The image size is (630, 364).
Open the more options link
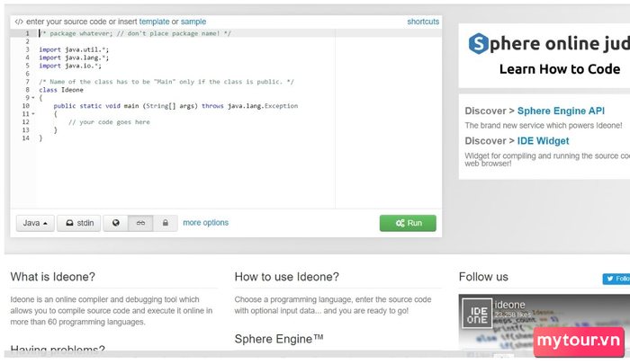206,223
